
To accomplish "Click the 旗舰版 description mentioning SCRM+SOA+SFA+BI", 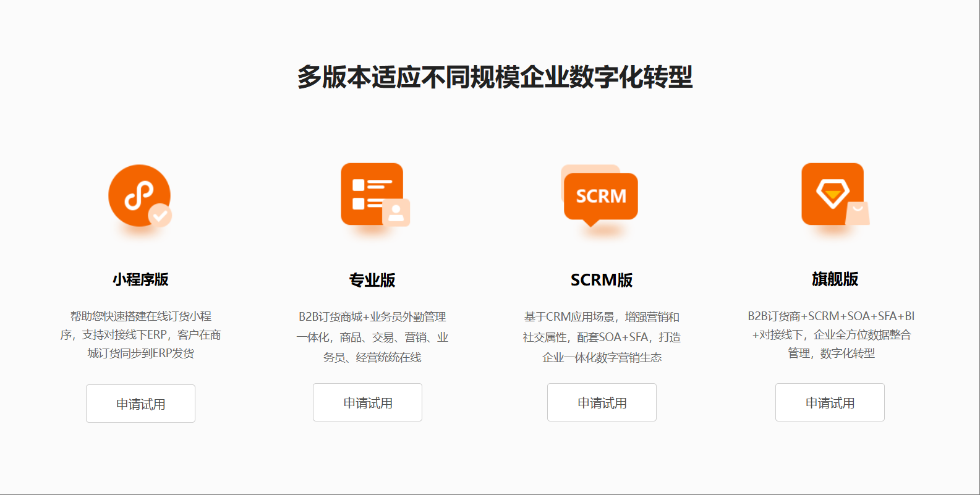I will (x=831, y=334).
